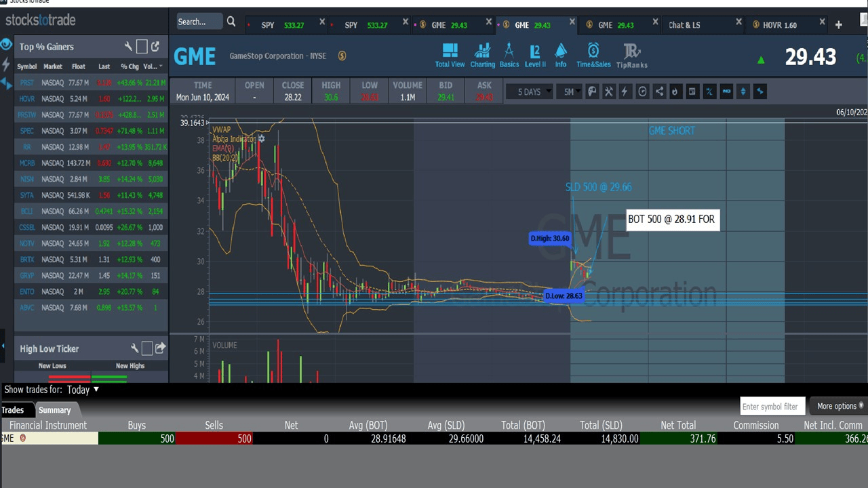Image resolution: width=868 pixels, height=488 pixels.
Task: Toggle the percent scale icon in chart toolbar
Action: [709, 91]
